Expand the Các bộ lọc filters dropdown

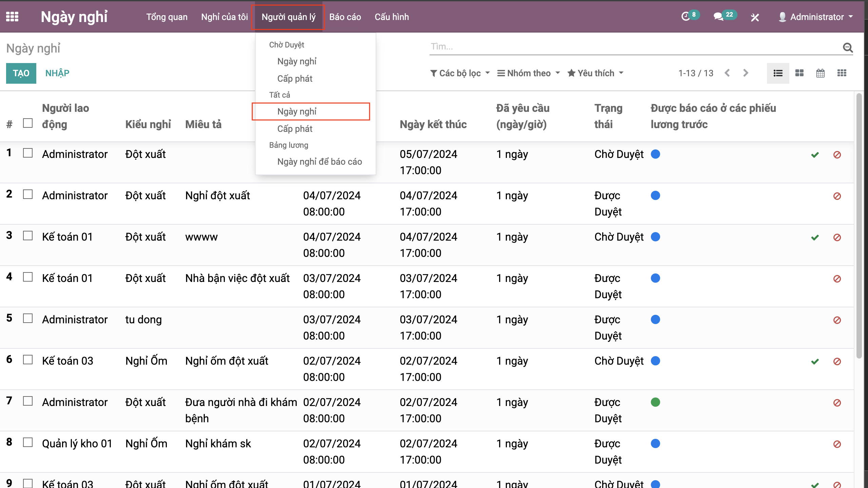click(460, 73)
